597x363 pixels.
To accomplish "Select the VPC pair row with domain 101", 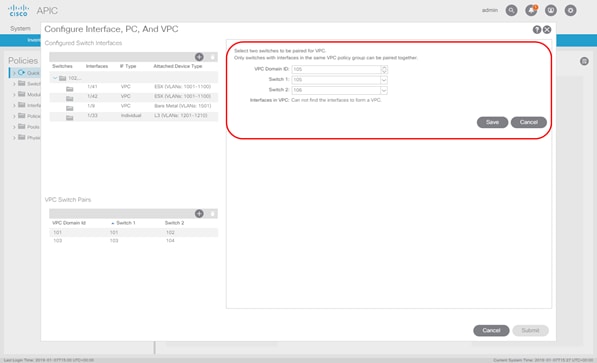I will coord(133,232).
